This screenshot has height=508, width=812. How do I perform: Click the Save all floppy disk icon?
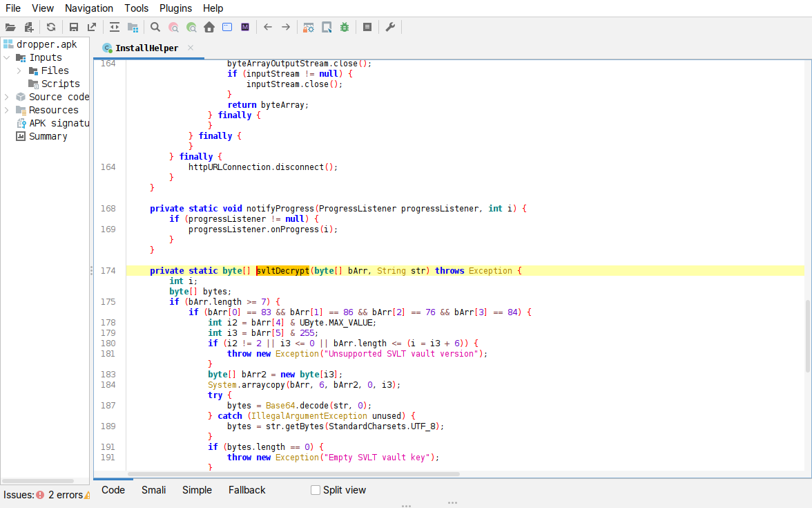pos(73,27)
